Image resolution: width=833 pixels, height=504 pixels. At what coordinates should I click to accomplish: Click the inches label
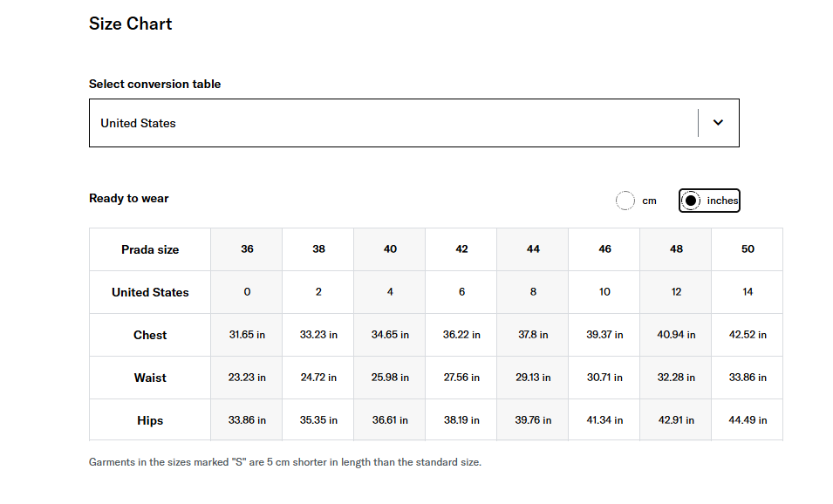click(722, 201)
